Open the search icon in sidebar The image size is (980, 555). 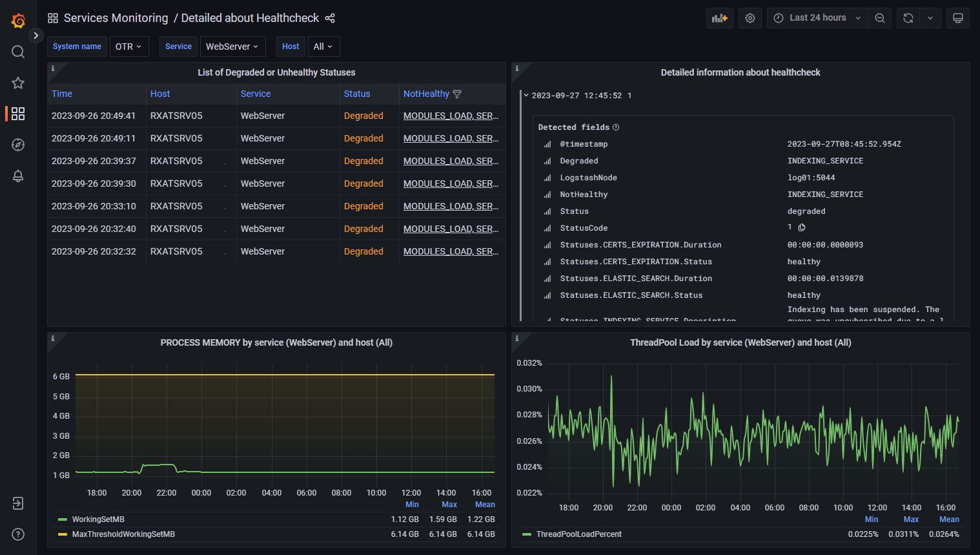coord(18,52)
